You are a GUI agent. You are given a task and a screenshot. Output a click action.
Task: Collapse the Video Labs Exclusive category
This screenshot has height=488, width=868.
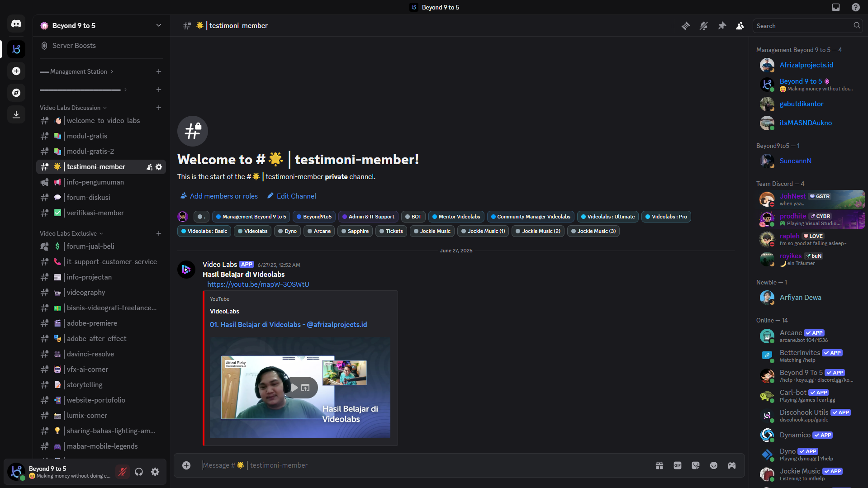(71, 233)
